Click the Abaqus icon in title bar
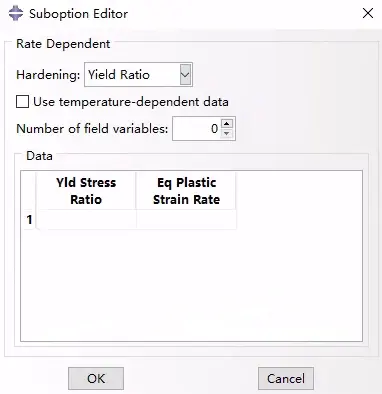This screenshot has height=394, width=382. pyautogui.click(x=16, y=14)
